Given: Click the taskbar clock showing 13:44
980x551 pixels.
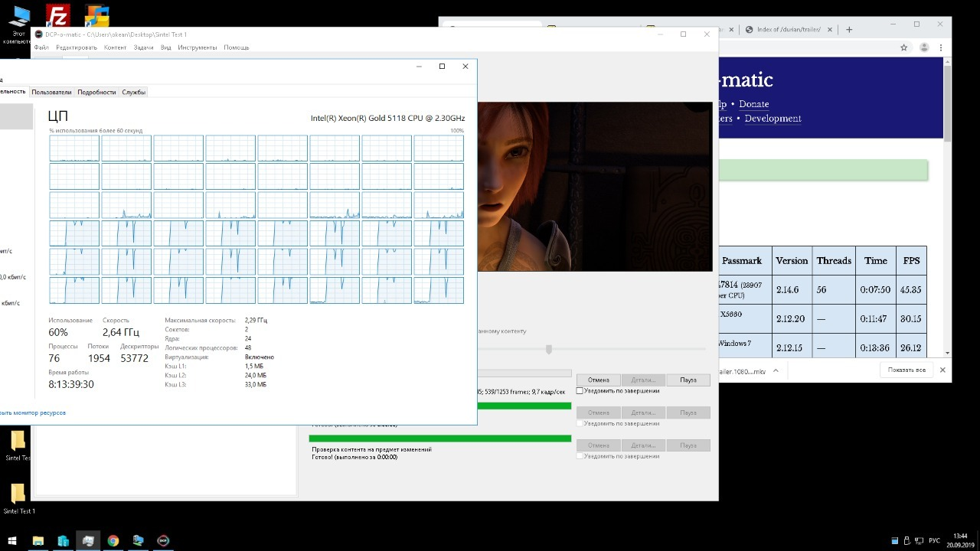Looking at the screenshot, I should [x=960, y=540].
